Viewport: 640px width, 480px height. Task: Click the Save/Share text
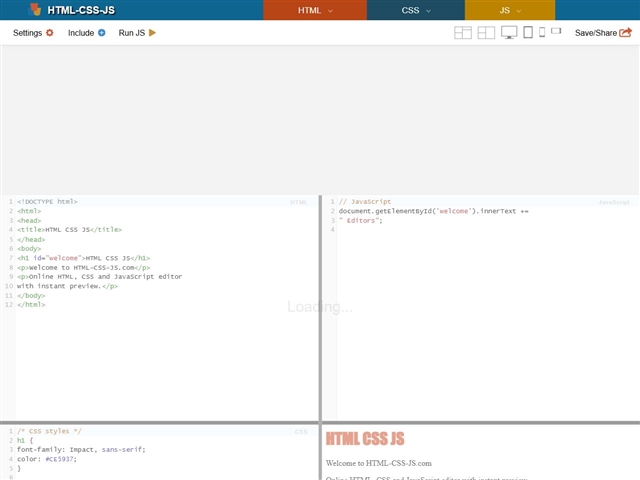596,33
